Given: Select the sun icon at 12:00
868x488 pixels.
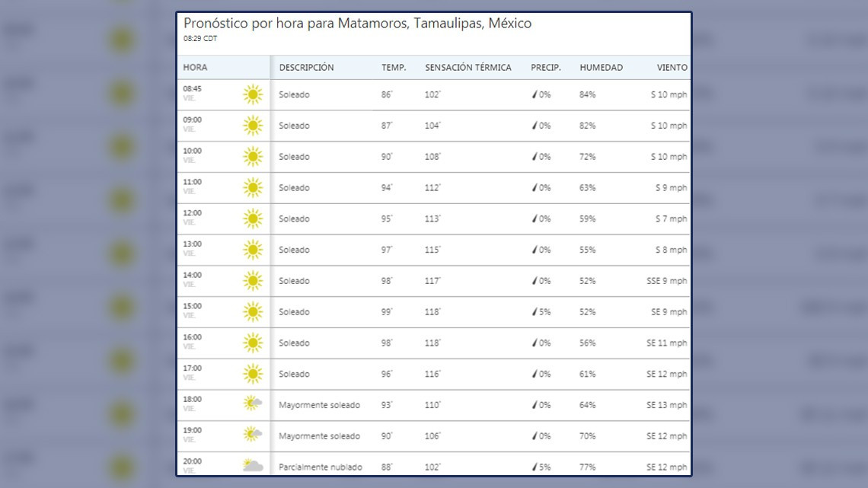Looking at the screenshot, I should coord(252,219).
